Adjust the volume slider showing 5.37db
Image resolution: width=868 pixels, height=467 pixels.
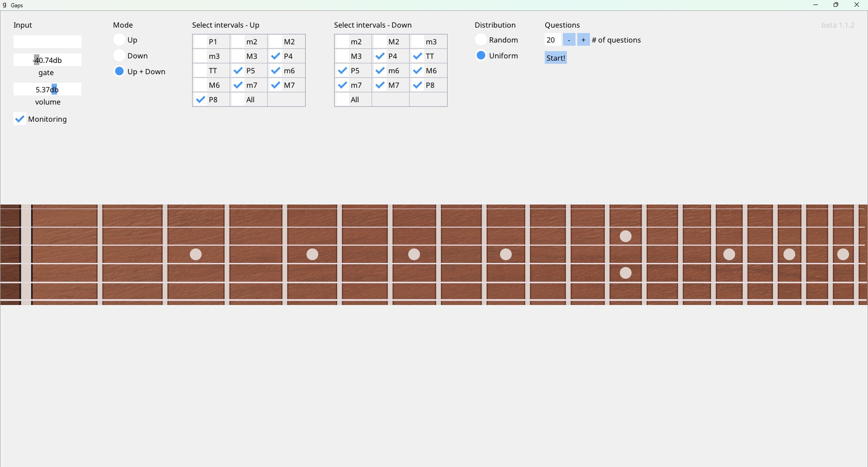pyautogui.click(x=47, y=90)
